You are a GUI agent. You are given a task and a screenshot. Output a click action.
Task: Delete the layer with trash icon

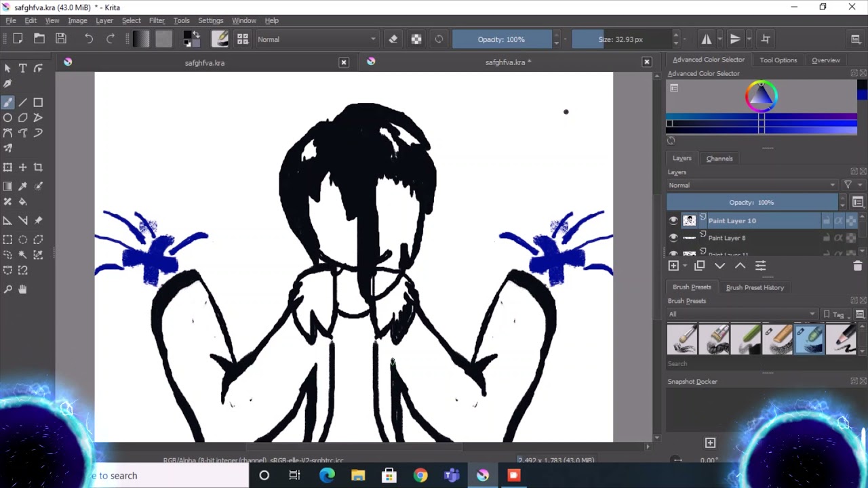857,266
